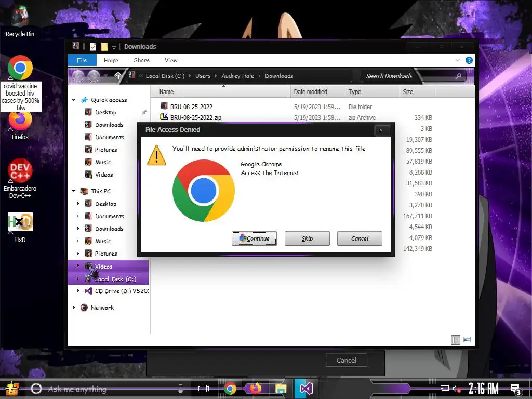Click the Start button on taskbar
532x399 pixels.
[12, 389]
